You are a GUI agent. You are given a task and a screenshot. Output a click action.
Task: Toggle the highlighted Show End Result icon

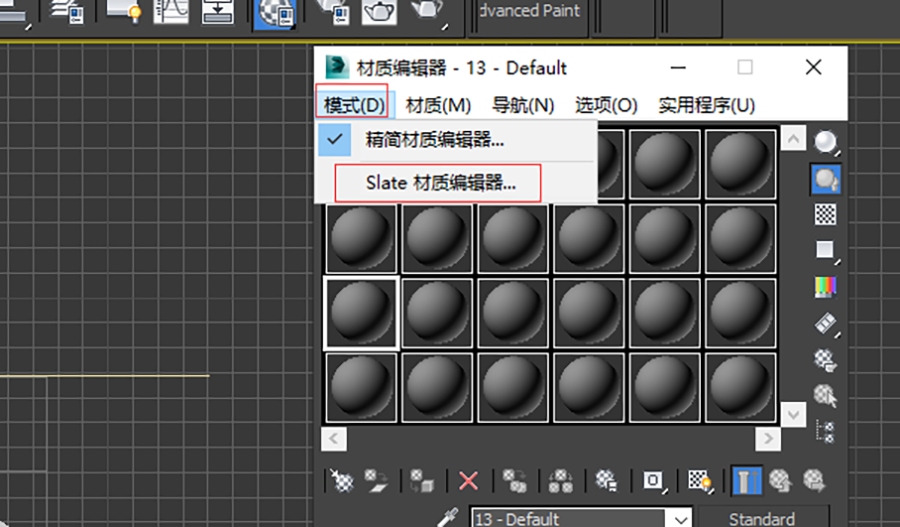click(x=746, y=480)
